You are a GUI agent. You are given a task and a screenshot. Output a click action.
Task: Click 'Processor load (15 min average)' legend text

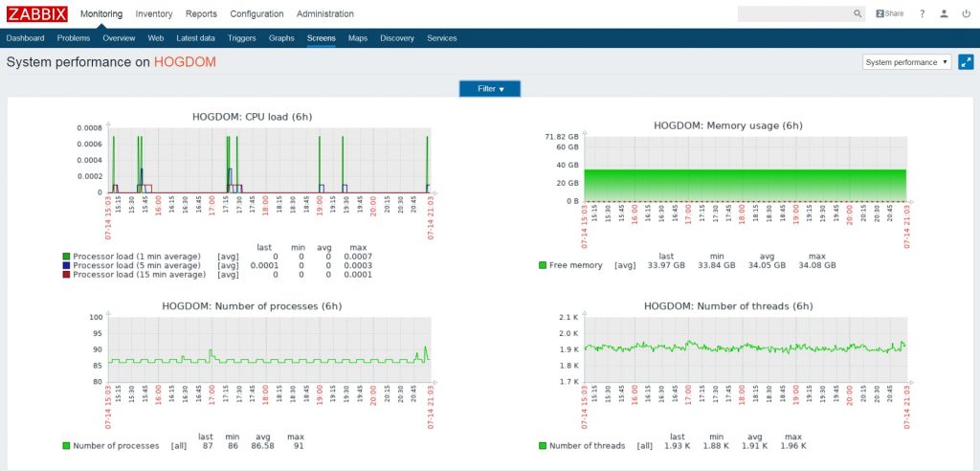(140, 275)
